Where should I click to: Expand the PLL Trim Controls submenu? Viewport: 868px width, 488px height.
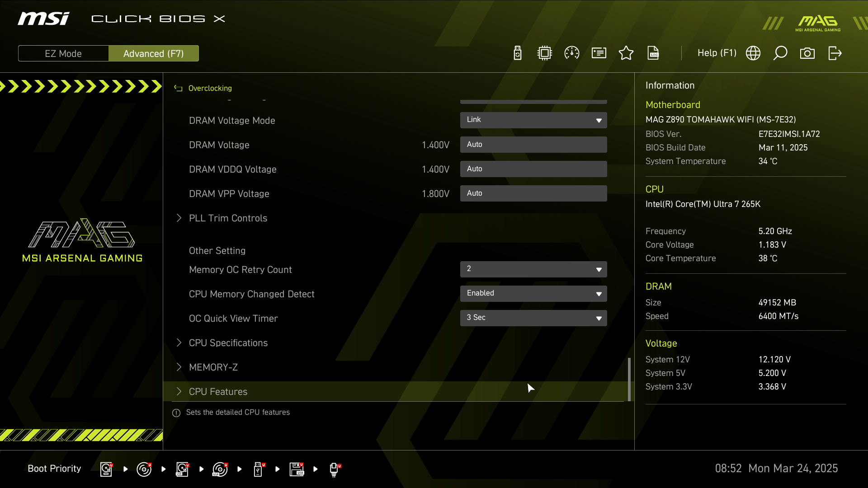click(228, 218)
